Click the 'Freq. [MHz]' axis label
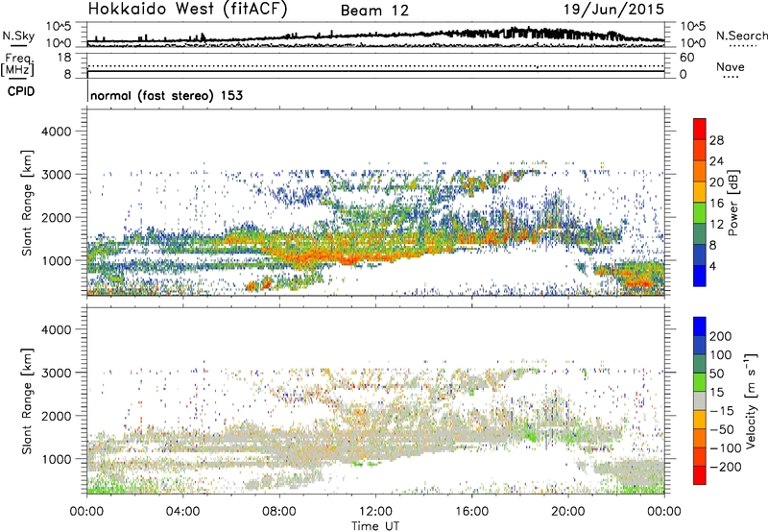 (17, 64)
